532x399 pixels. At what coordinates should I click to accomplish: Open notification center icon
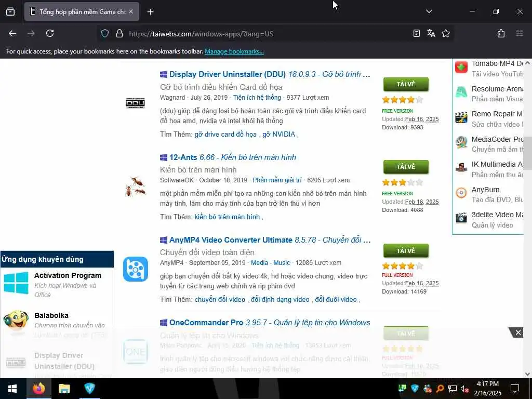515,389
